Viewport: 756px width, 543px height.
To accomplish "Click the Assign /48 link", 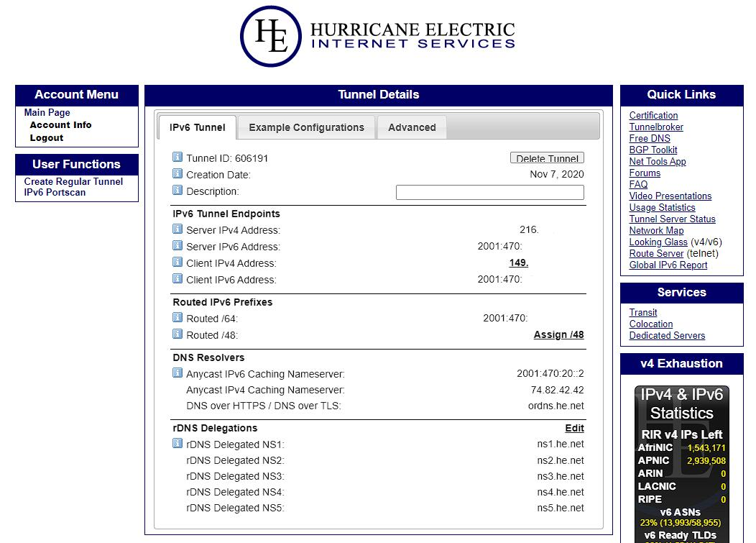I will [x=559, y=334].
